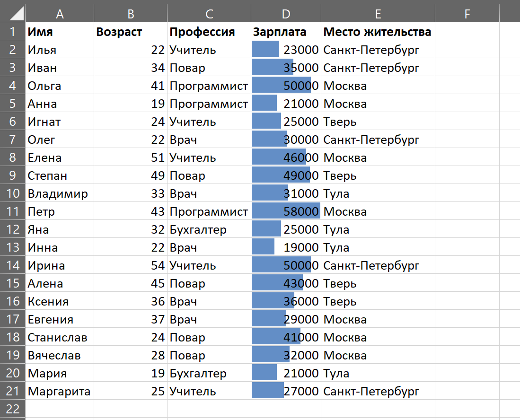Select the cell with salary 19000
520x420 pixels.
pos(286,247)
